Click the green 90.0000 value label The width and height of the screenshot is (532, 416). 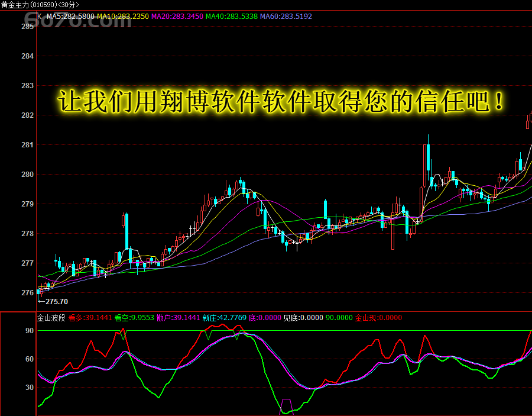pos(339,318)
